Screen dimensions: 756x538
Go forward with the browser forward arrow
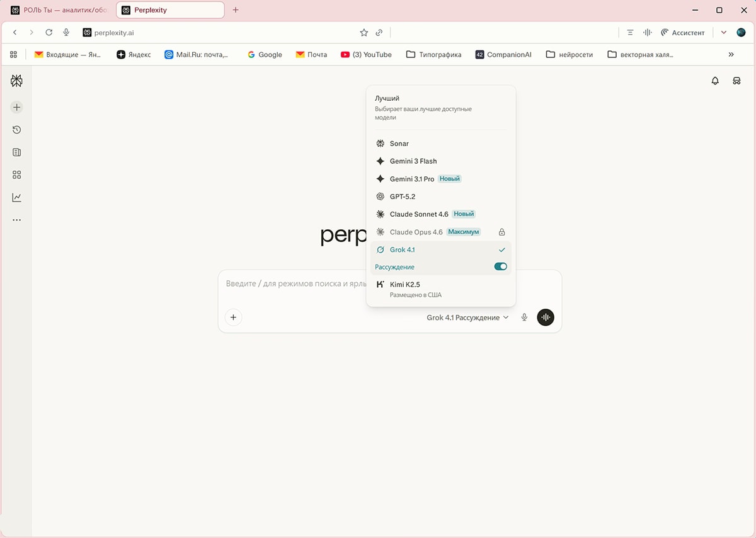31,32
